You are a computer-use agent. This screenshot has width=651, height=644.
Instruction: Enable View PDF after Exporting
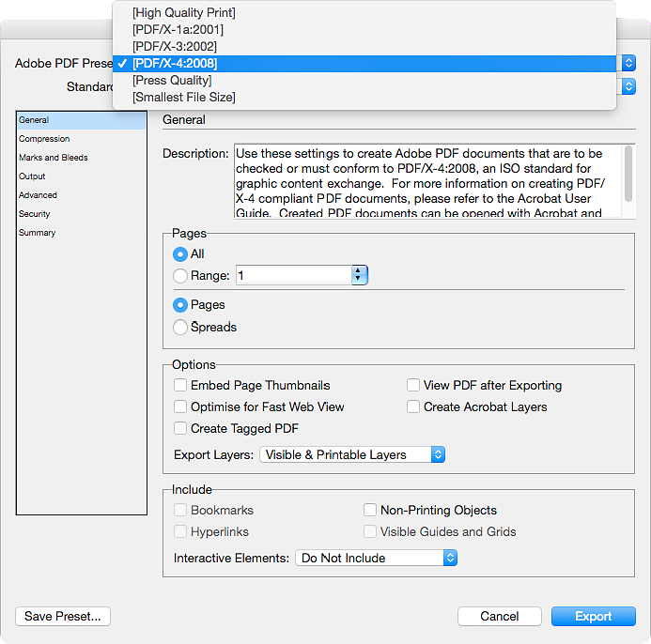(413, 385)
